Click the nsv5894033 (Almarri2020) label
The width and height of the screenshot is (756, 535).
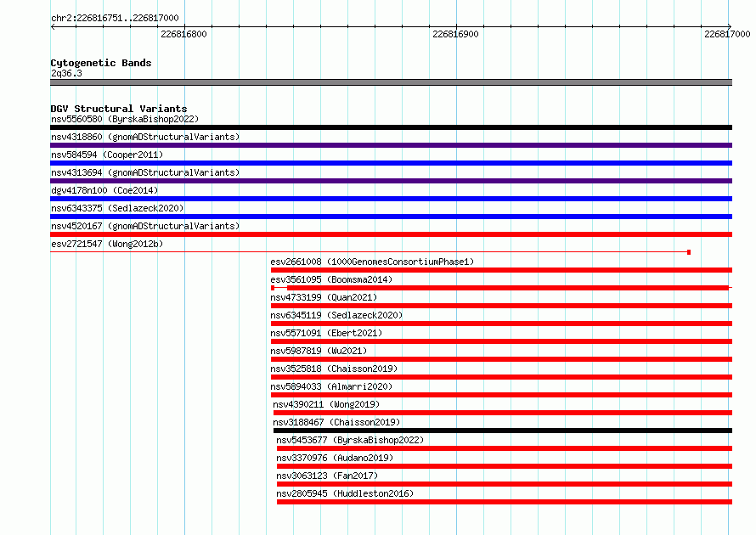click(x=331, y=386)
